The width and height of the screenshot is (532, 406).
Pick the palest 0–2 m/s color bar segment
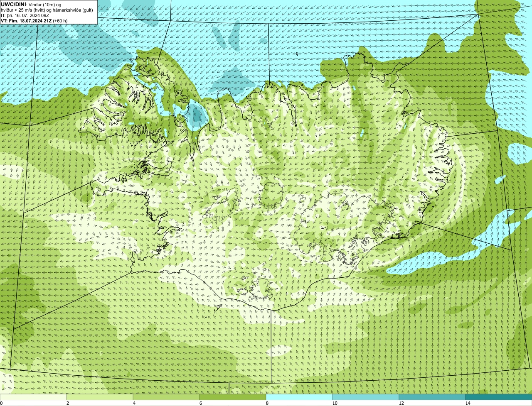(x=33, y=397)
